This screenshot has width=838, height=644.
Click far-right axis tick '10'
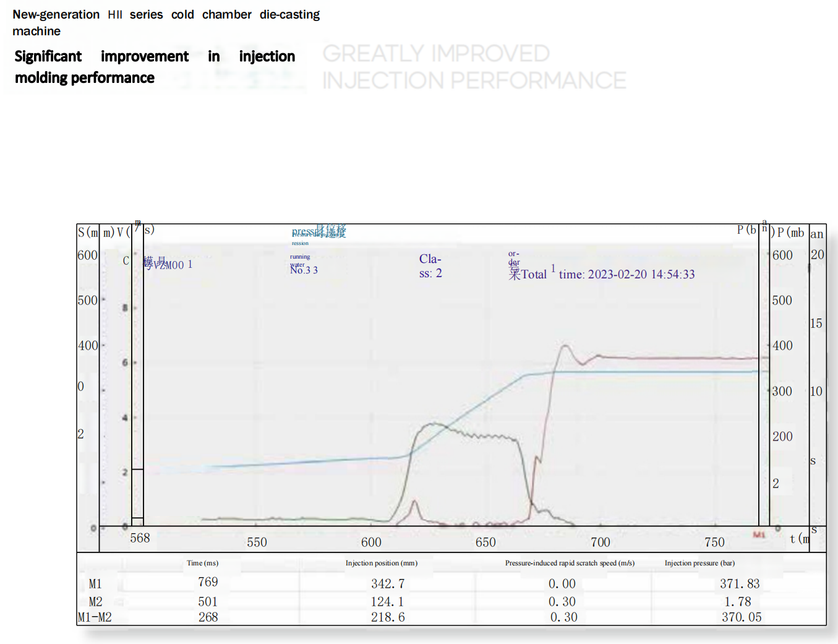point(816,391)
